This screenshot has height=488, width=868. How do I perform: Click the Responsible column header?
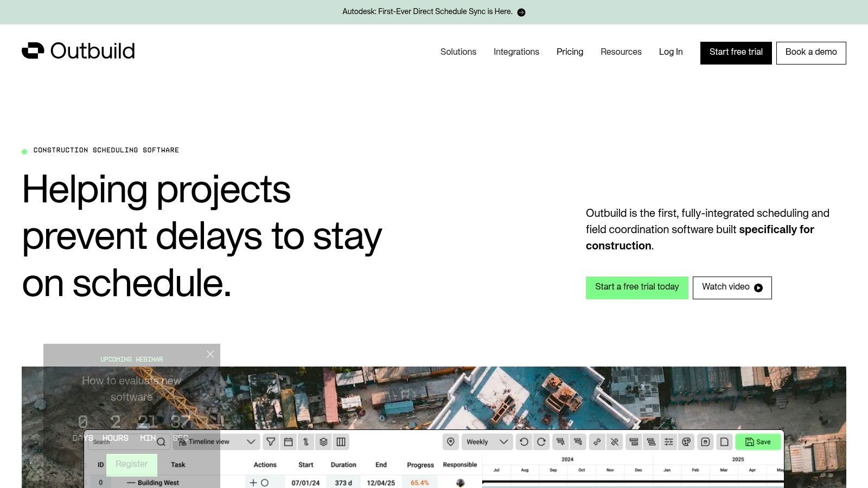coord(460,465)
